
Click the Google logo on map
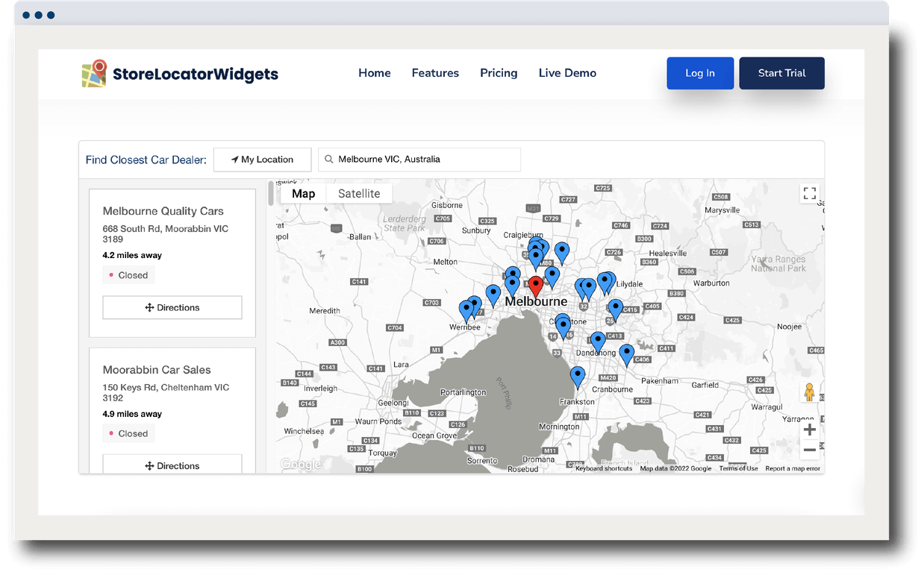point(301,465)
